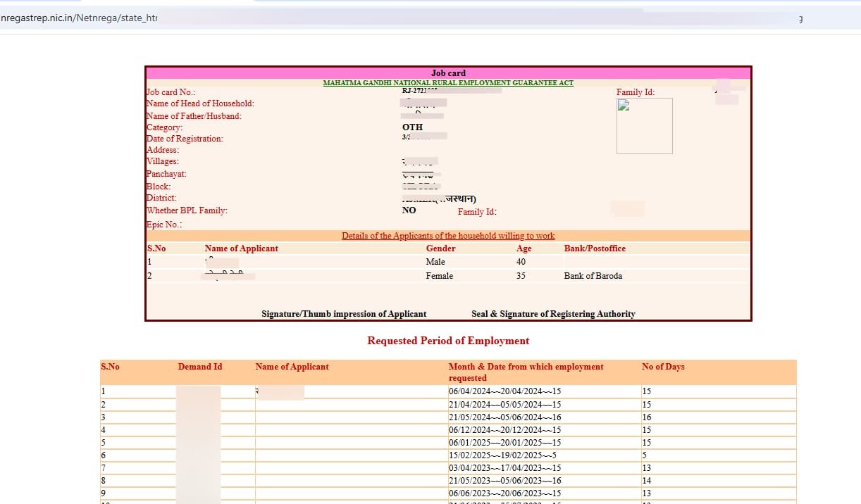Click the Bank of Baroda cell
The image size is (861, 504).
click(593, 276)
